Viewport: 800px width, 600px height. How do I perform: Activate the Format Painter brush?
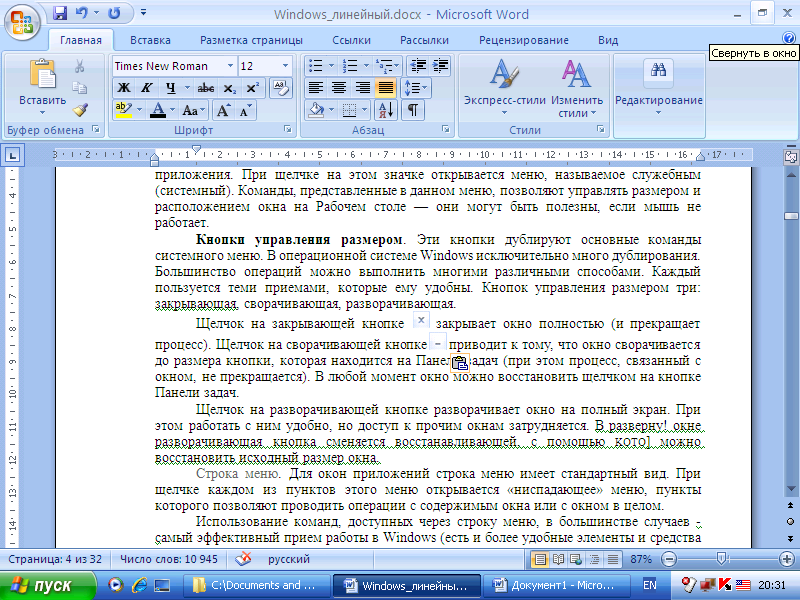(x=80, y=109)
